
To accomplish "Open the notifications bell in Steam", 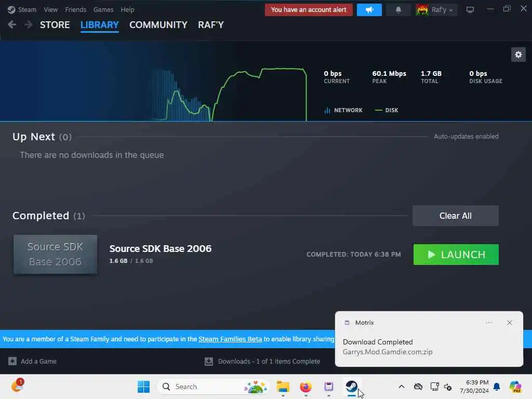I will [398, 10].
